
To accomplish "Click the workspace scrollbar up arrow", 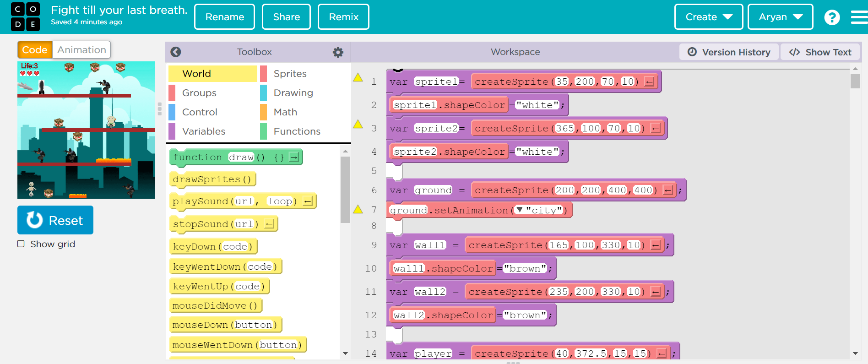I will tap(855, 69).
